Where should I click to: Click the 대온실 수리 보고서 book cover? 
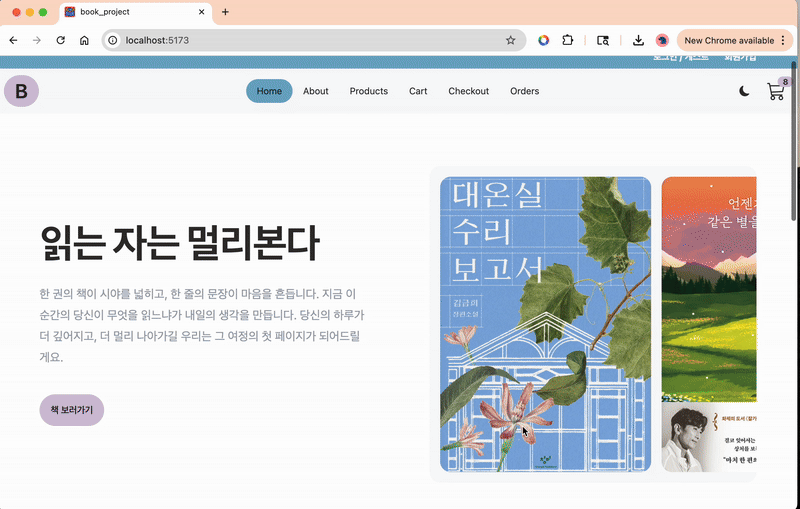(545, 324)
